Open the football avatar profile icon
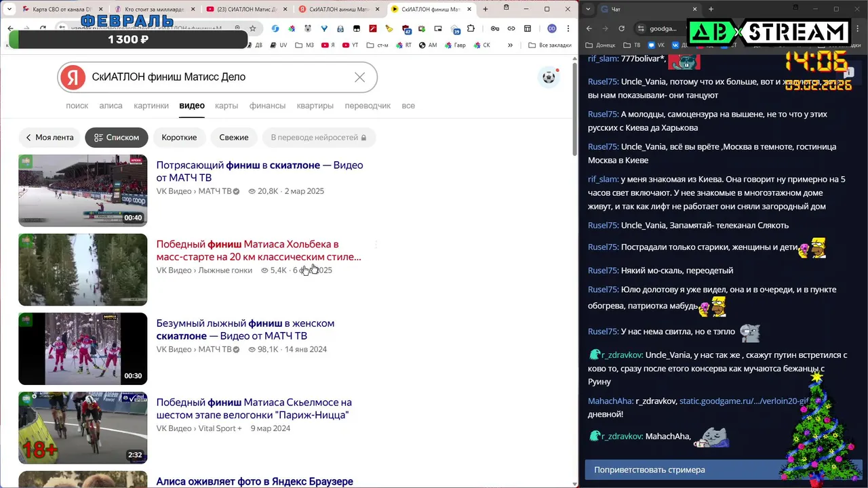This screenshot has height=488, width=868. 549,77
